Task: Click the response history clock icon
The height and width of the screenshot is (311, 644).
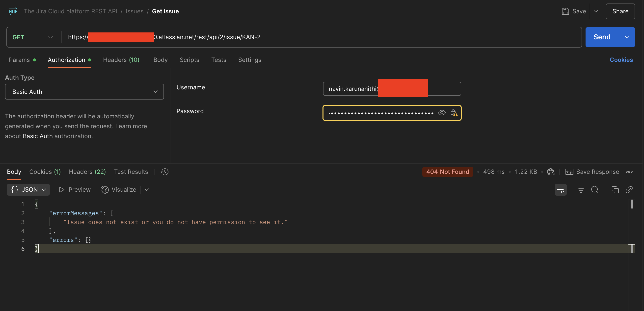Action: point(164,172)
